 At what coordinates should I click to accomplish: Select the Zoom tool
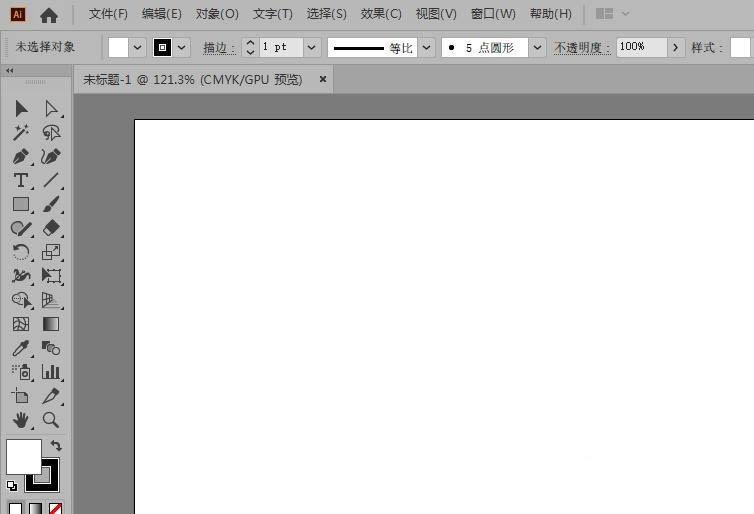click(51, 420)
